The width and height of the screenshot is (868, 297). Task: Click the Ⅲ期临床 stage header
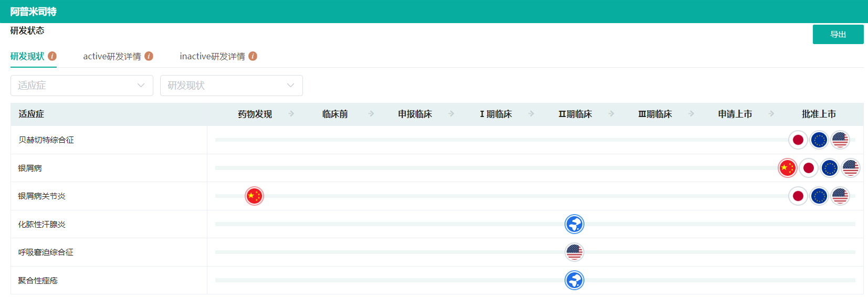click(655, 114)
